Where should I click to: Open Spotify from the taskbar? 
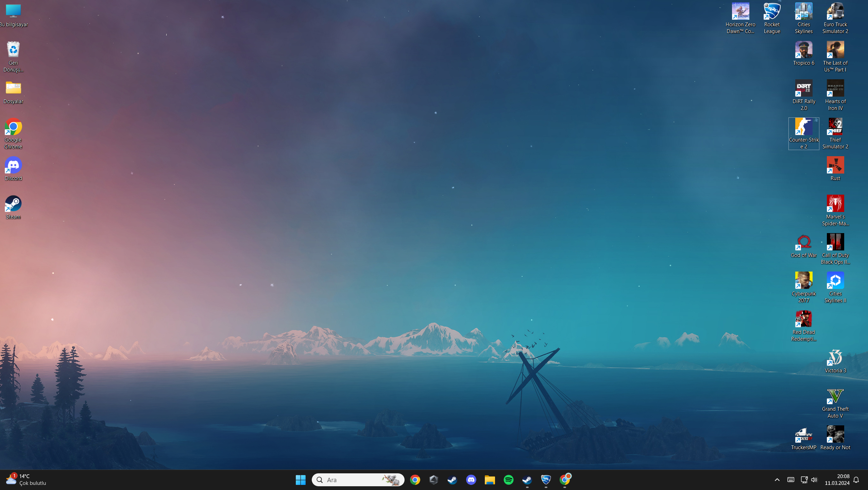pyautogui.click(x=508, y=480)
